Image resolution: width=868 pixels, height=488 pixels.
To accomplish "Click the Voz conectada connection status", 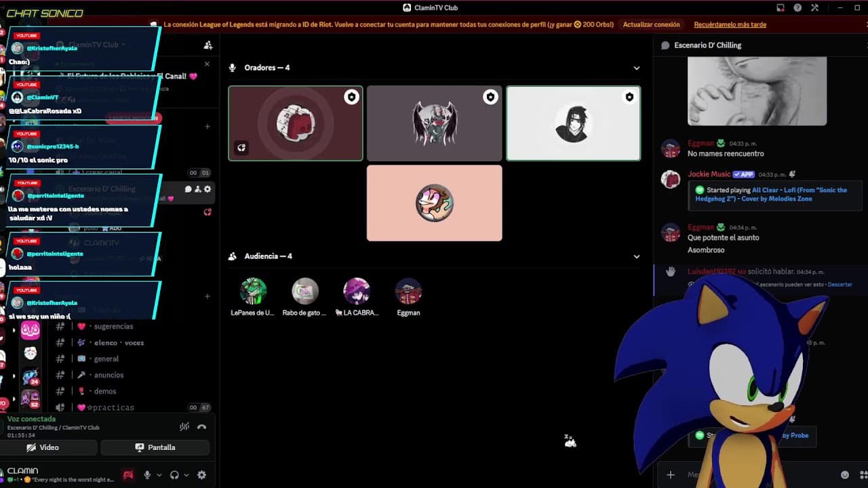I will pos(31,419).
